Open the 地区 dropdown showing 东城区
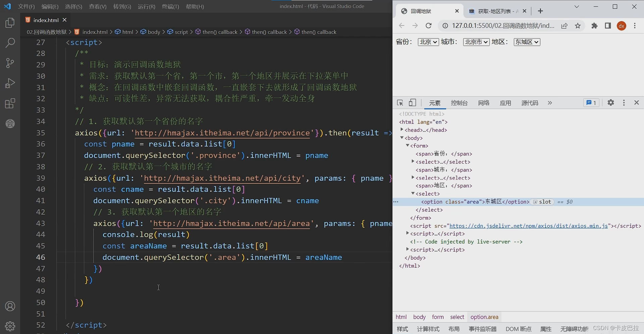The height and width of the screenshot is (334, 644). pos(527,42)
